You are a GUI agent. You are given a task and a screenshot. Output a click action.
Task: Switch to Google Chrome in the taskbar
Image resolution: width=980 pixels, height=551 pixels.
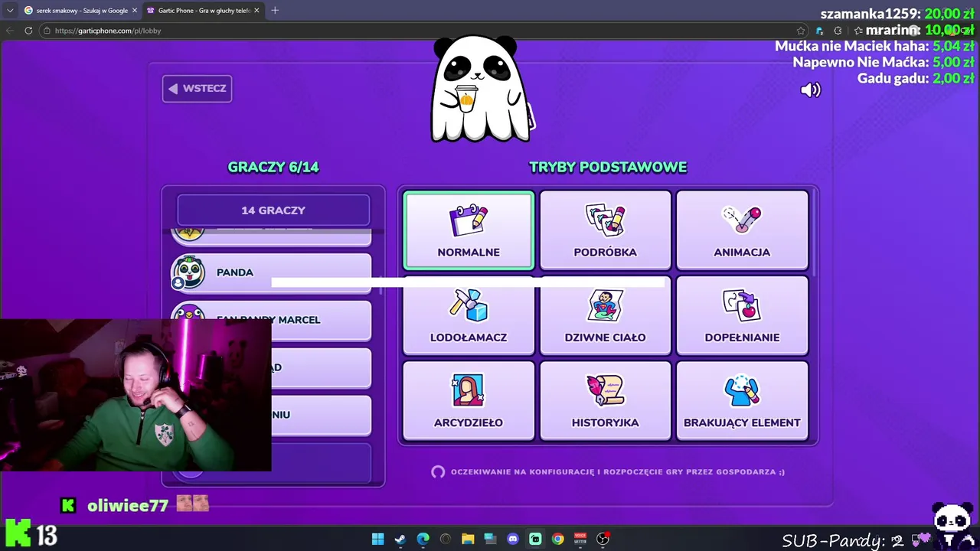tap(558, 539)
